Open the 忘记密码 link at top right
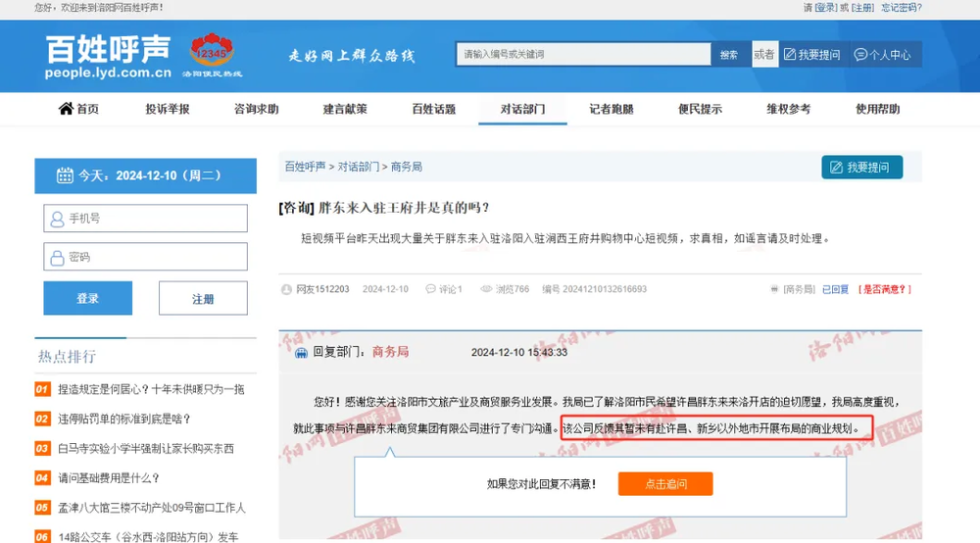 tap(901, 7)
